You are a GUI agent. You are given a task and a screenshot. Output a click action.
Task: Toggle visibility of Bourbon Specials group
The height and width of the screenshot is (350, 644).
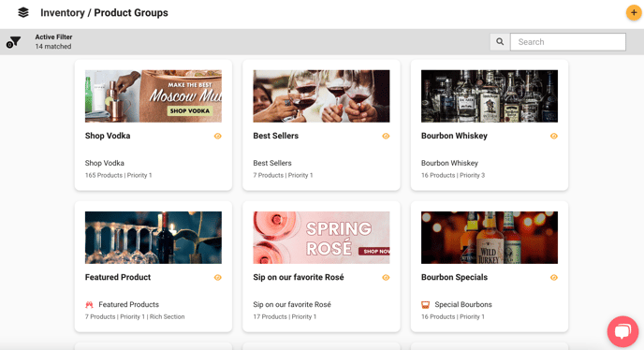click(553, 278)
